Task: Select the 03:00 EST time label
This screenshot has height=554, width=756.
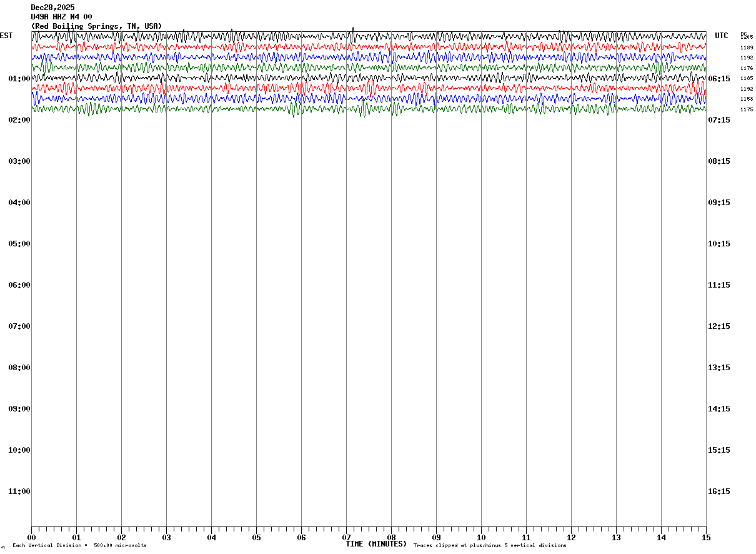Action: [x=19, y=161]
